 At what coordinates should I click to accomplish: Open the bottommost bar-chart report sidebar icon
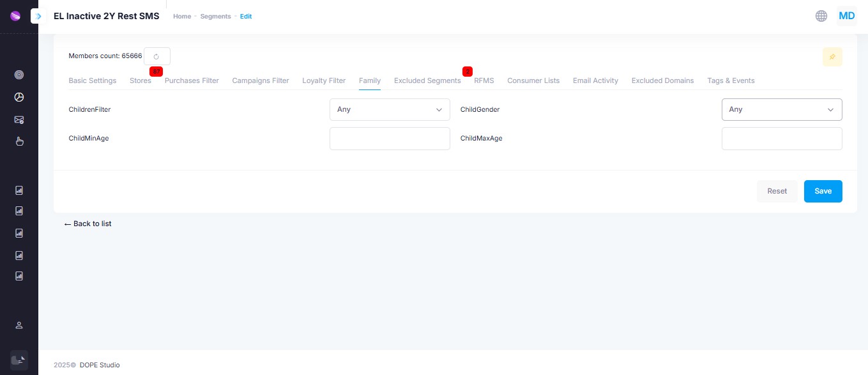tap(19, 277)
